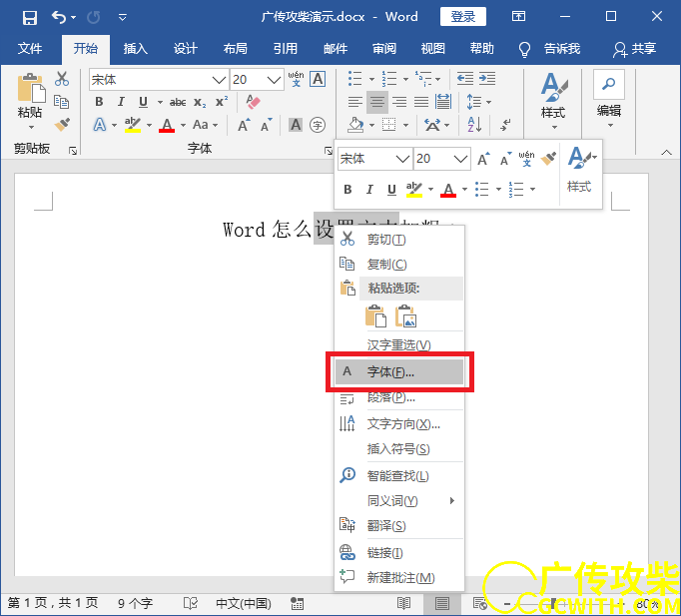Screen dimensions: 681x616
Task: Open ribbon display options icon in title bar
Action: [x=518, y=17]
